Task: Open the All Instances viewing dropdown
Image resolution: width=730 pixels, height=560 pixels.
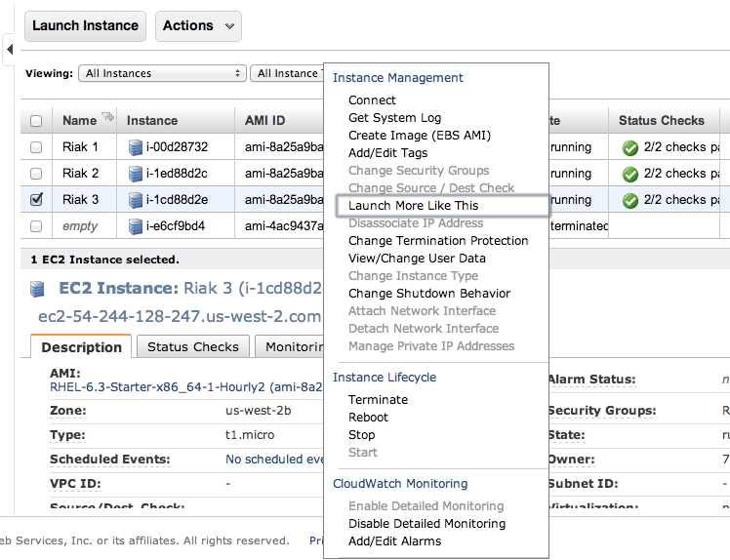Action: click(x=163, y=73)
